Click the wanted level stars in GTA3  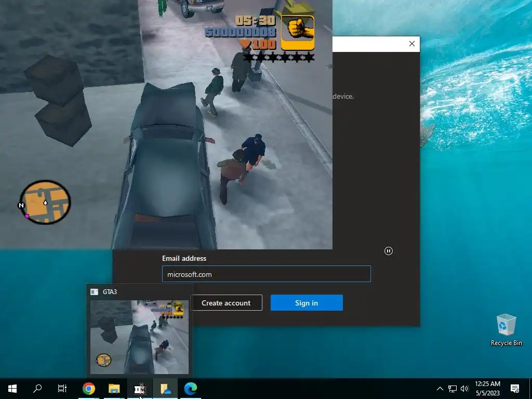tap(279, 58)
